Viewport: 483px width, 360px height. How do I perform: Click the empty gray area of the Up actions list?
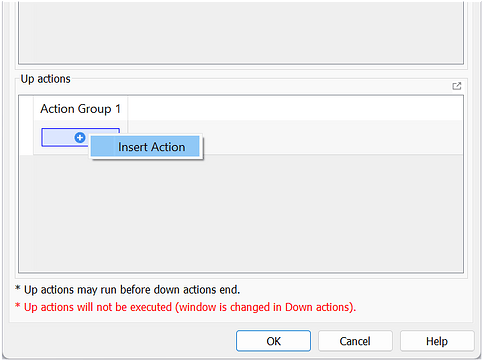(x=241, y=213)
